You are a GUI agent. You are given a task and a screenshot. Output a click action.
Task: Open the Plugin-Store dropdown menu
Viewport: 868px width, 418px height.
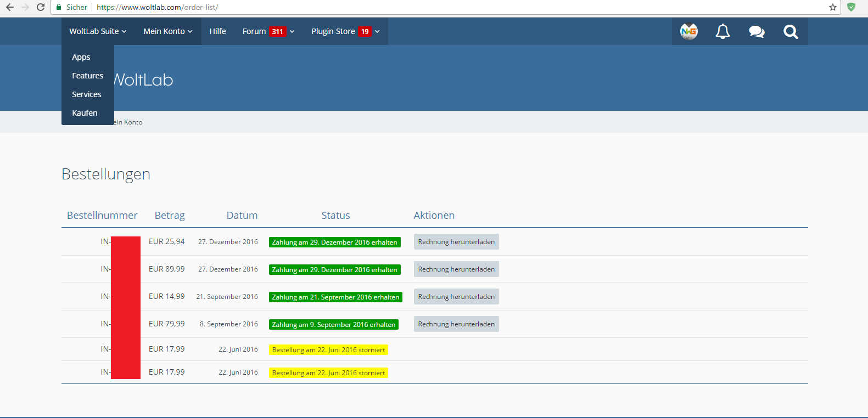pos(345,31)
